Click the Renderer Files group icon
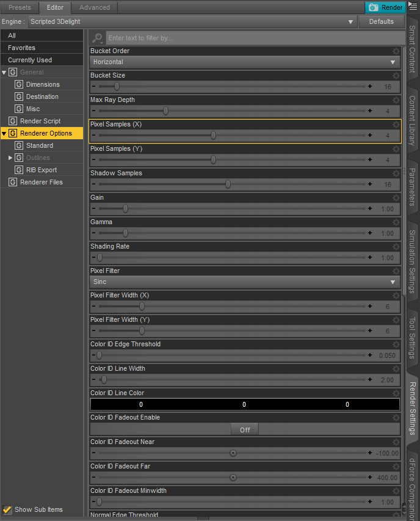This screenshot has width=420, height=521. point(13,182)
